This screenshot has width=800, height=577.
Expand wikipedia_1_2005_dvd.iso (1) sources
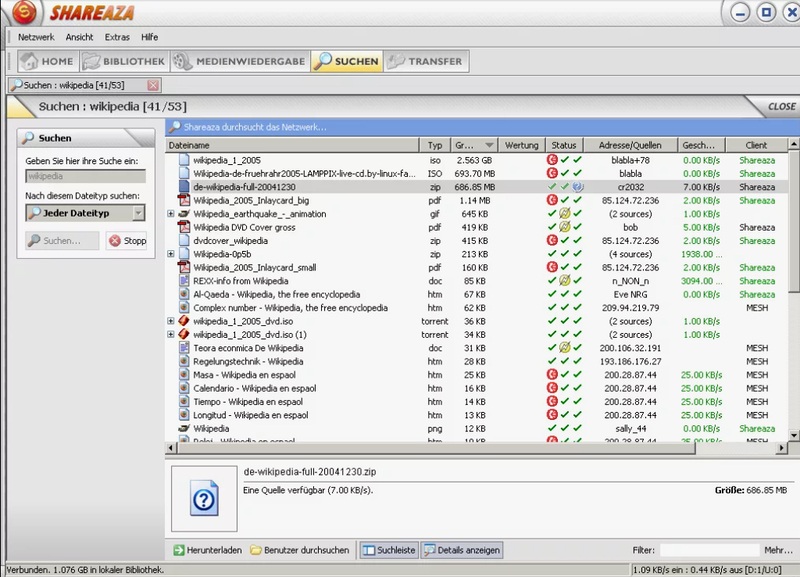tap(171, 335)
